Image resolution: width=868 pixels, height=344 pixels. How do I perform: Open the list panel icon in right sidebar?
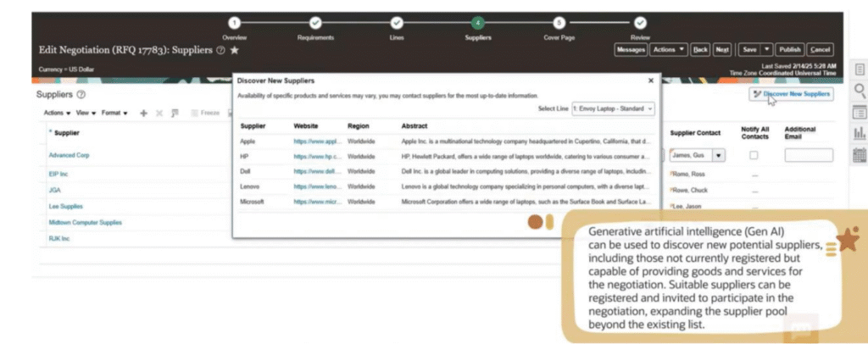(860, 112)
